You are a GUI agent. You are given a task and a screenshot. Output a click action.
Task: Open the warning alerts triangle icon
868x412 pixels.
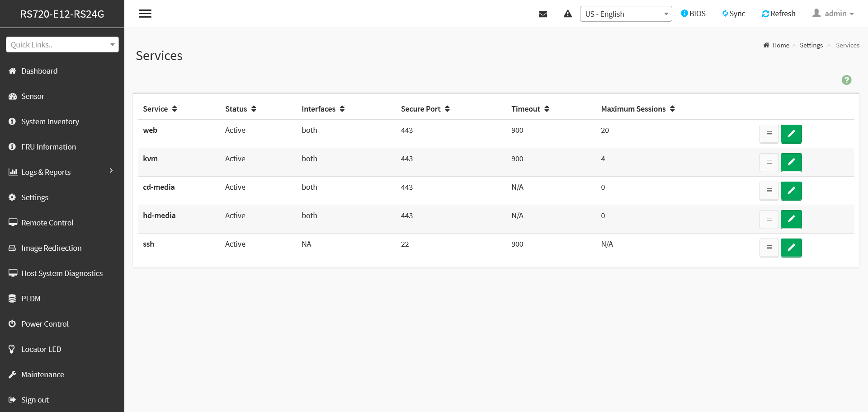point(568,14)
